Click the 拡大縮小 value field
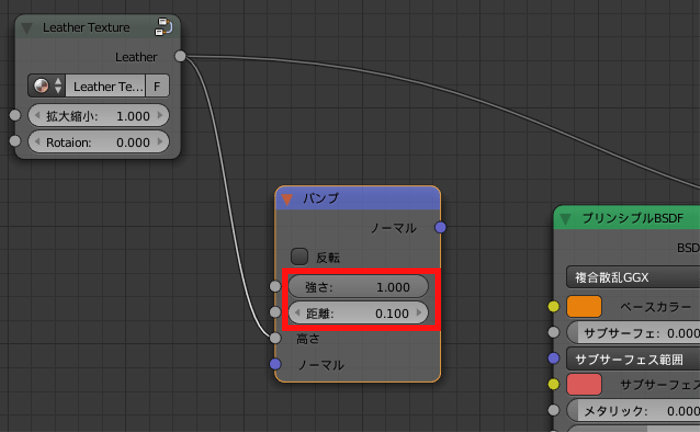This screenshot has height=432, width=700. click(99, 116)
